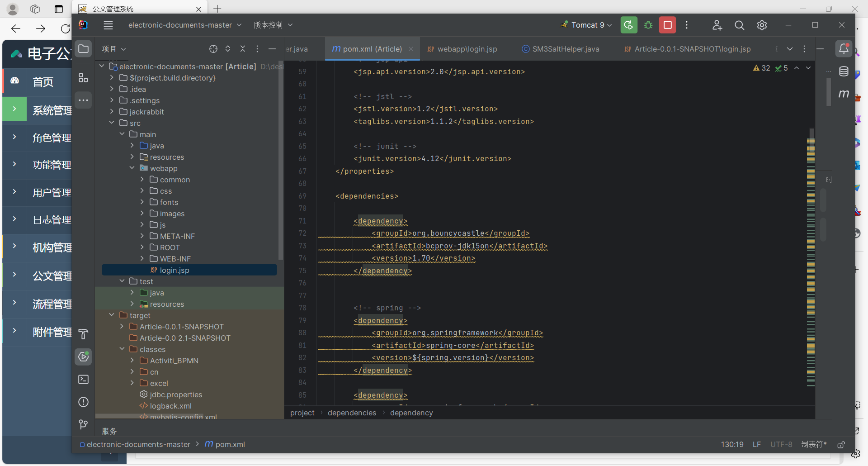Screen dimensions: 868x466
Task: Select login.jsp in project tree
Action: coord(175,270)
